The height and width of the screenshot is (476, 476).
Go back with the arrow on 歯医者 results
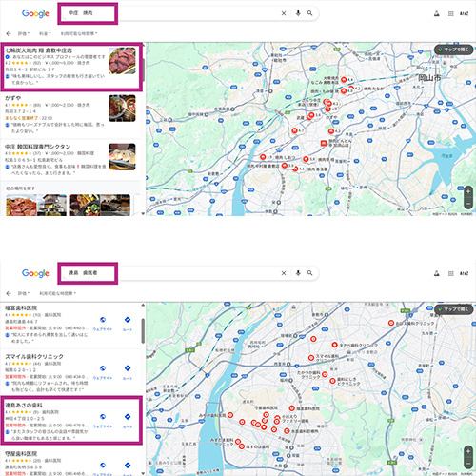9,293
